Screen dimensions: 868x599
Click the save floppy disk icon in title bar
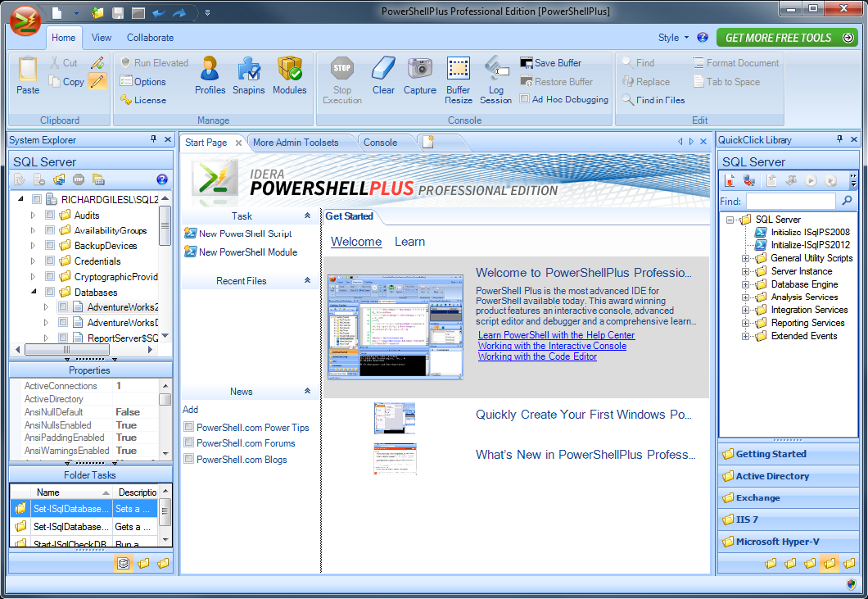(117, 12)
